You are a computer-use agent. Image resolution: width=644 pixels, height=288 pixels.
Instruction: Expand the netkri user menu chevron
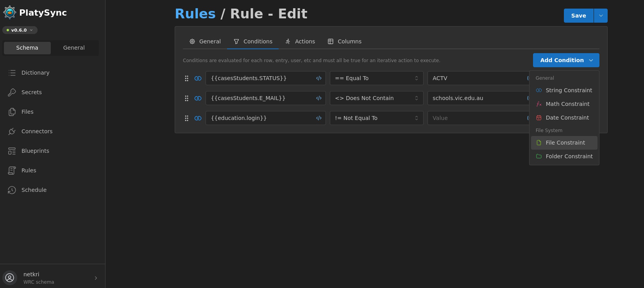click(96, 278)
